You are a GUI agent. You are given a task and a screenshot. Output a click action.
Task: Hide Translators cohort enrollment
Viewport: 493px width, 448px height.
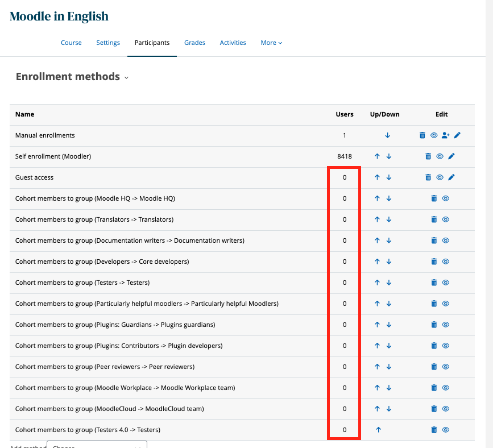click(446, 219)
